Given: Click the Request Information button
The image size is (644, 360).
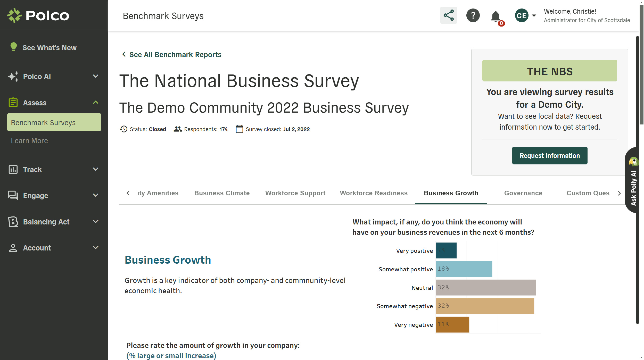Looking at the screenshot, I should tap(550, 156).
